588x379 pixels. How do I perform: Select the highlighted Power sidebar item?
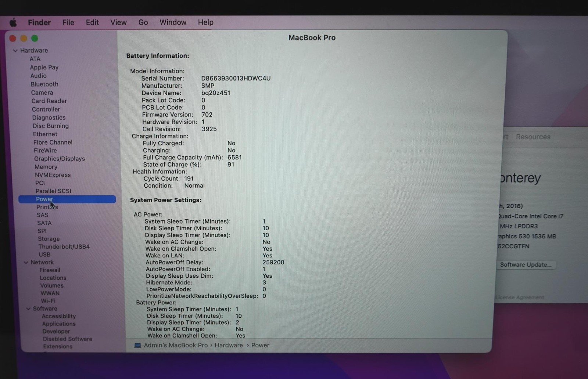click(x=67, y=199)
